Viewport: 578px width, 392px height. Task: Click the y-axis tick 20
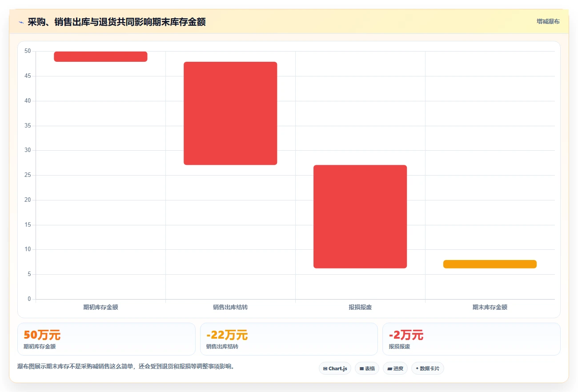tap(28, 200)
